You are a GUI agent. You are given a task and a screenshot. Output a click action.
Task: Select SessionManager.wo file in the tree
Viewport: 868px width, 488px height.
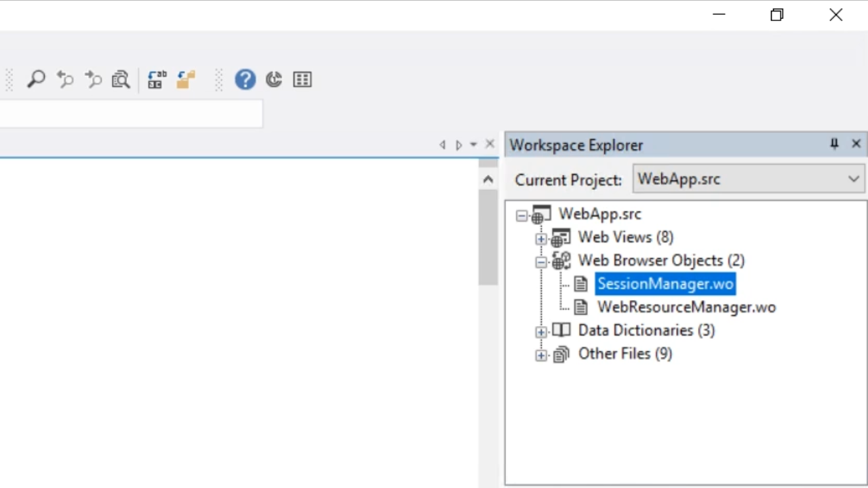coord(665,284)
